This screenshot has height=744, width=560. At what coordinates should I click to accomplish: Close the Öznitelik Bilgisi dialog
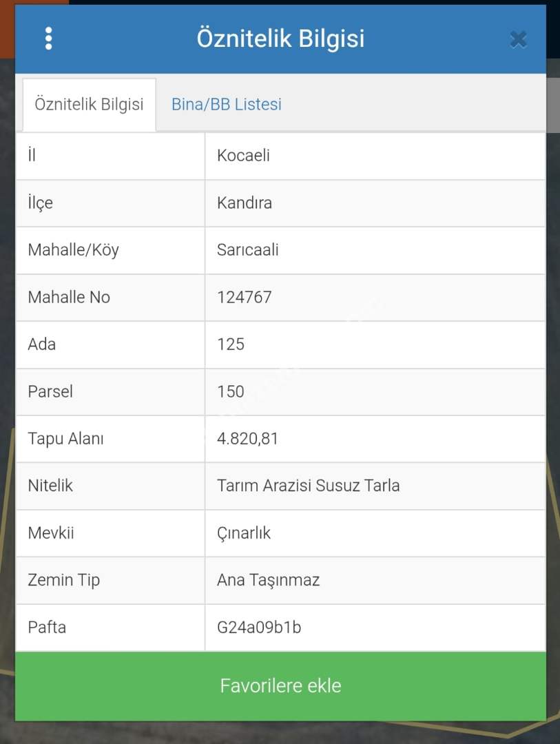click(x=518, y=39)
